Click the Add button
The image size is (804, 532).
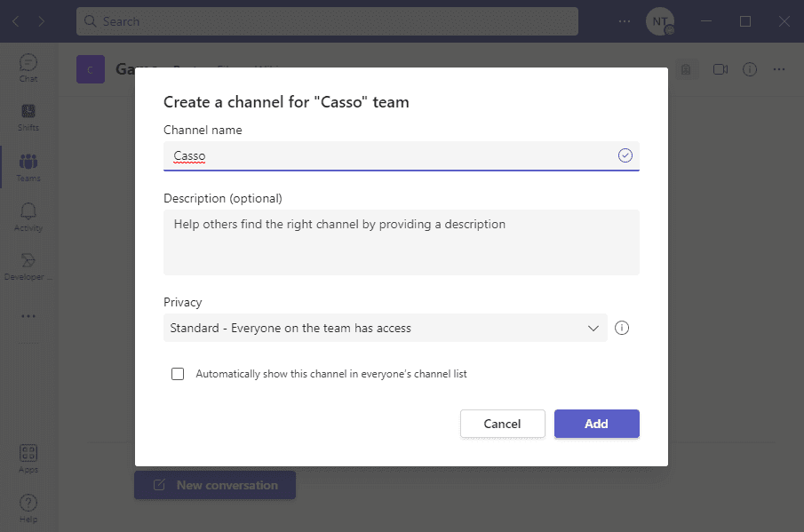[596, 424]
